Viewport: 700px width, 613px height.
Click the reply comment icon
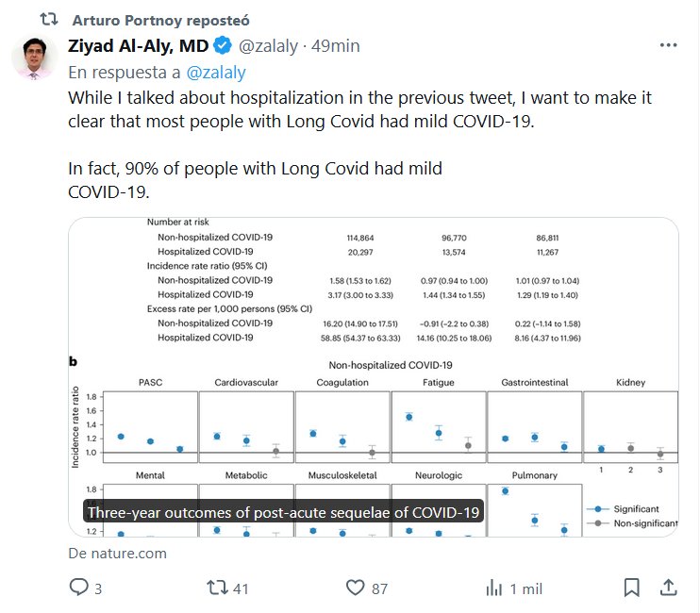[x=78, y=588]
